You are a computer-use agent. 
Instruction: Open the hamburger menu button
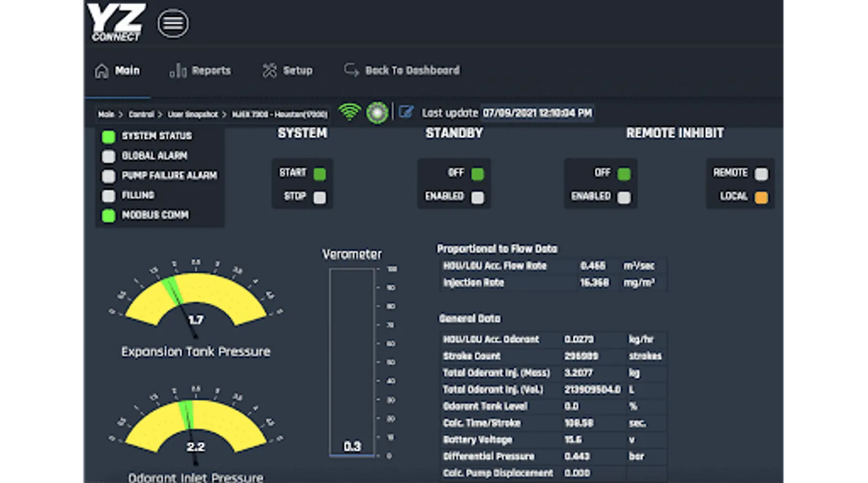tap(173, 24)
